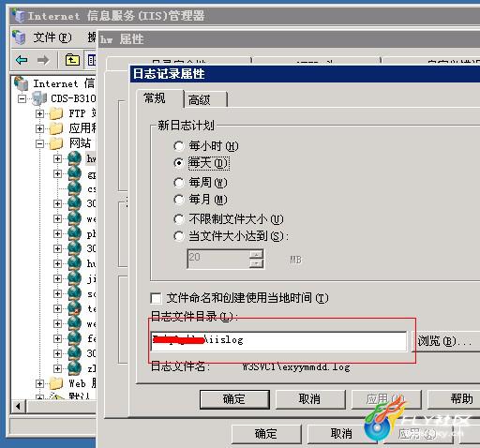
Task: Open the 文件(F) menu
Action: 52,37
